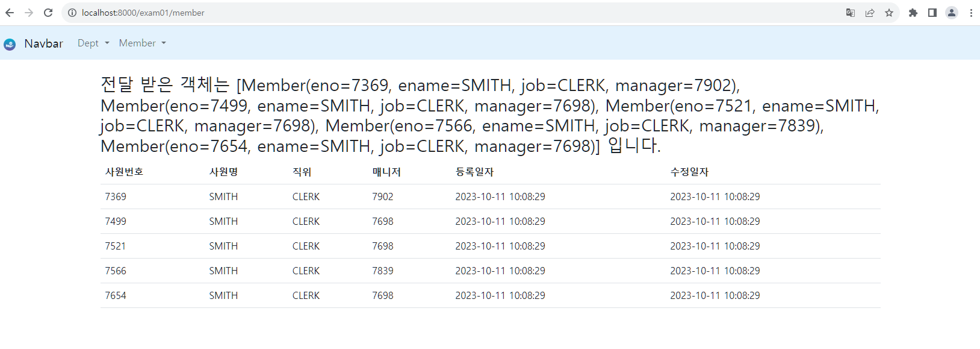The image size is (980, 349).
Task: Open Chrome three-dot menu
Action: (x=971, y=13)
